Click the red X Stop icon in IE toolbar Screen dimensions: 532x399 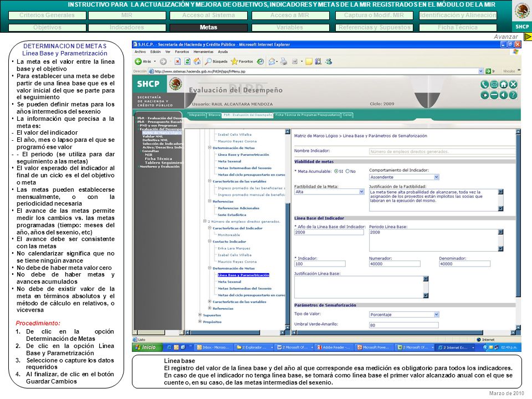177,62
